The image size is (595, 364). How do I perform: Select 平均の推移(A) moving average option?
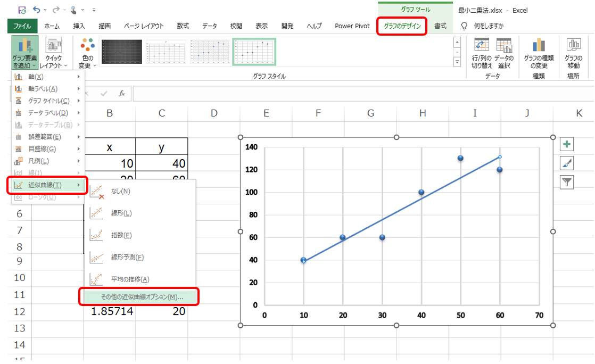139,279
